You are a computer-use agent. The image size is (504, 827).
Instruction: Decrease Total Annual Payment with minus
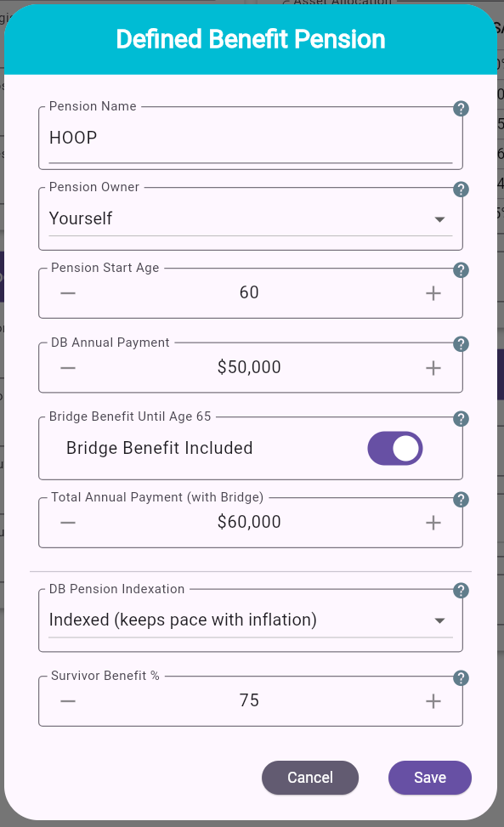[68, 521]
